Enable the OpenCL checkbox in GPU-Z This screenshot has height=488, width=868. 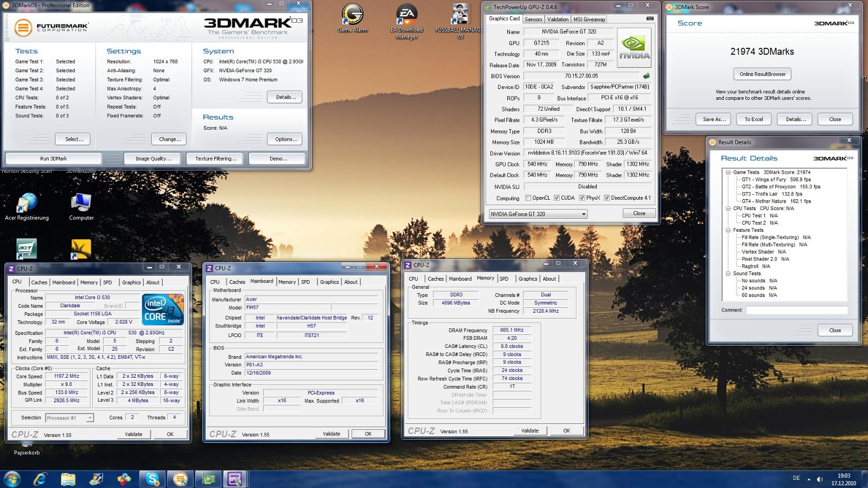(x=528, y=198)
